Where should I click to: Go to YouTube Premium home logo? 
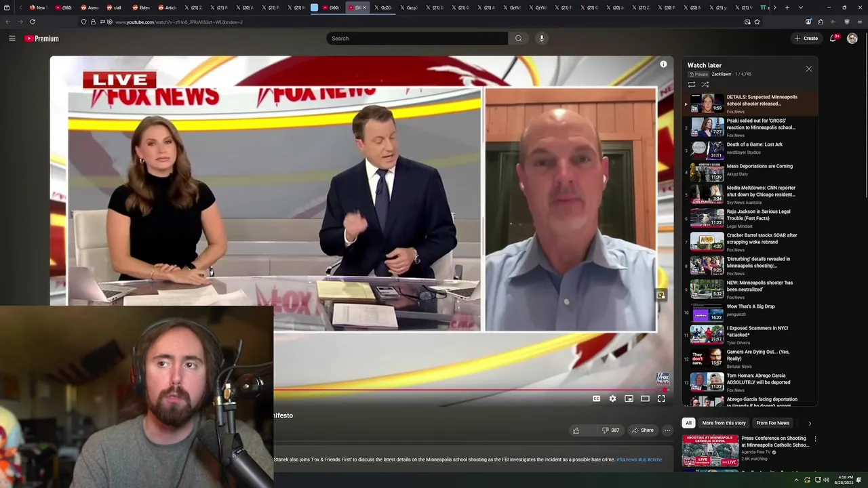point(42,39)
